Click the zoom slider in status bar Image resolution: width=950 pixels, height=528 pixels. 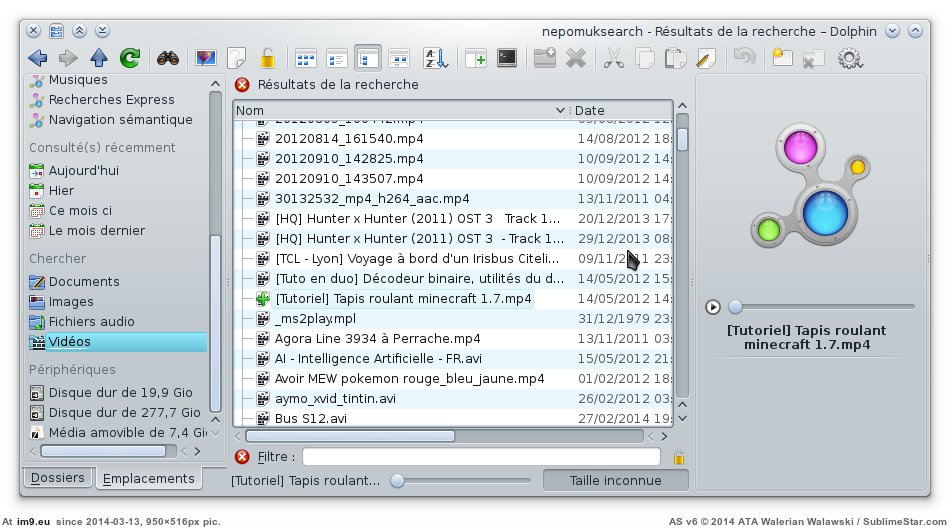(398, 481)
